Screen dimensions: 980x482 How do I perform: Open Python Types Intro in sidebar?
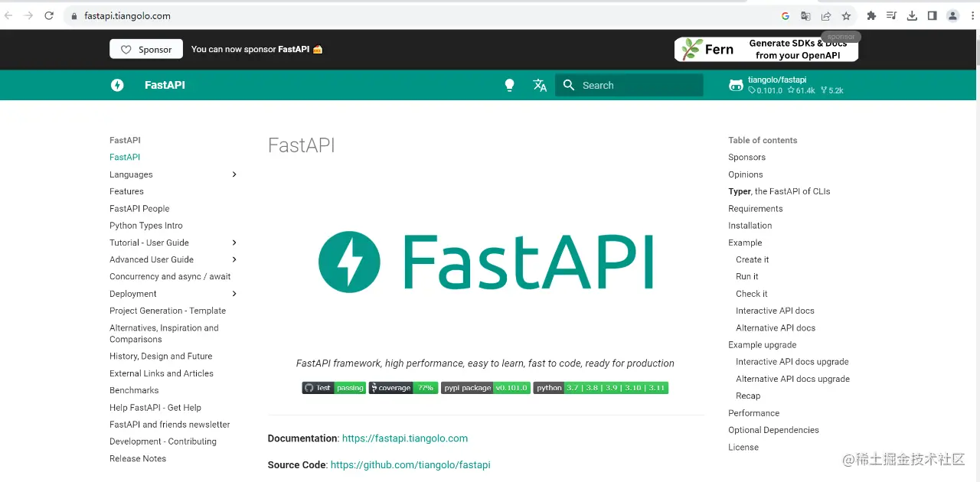click(x=146, y=226)
